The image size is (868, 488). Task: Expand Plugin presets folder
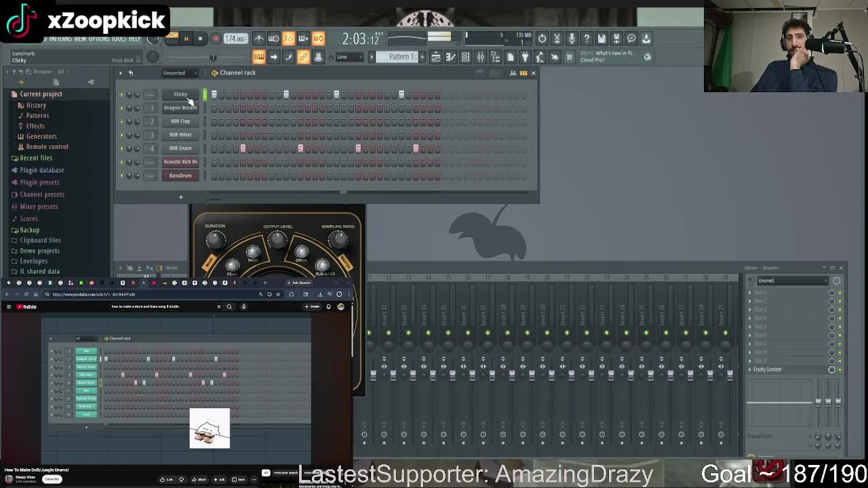pos(39,182)
